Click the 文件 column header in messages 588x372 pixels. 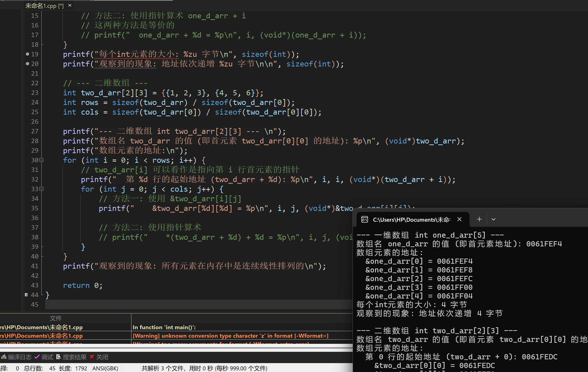click(56, 318)
